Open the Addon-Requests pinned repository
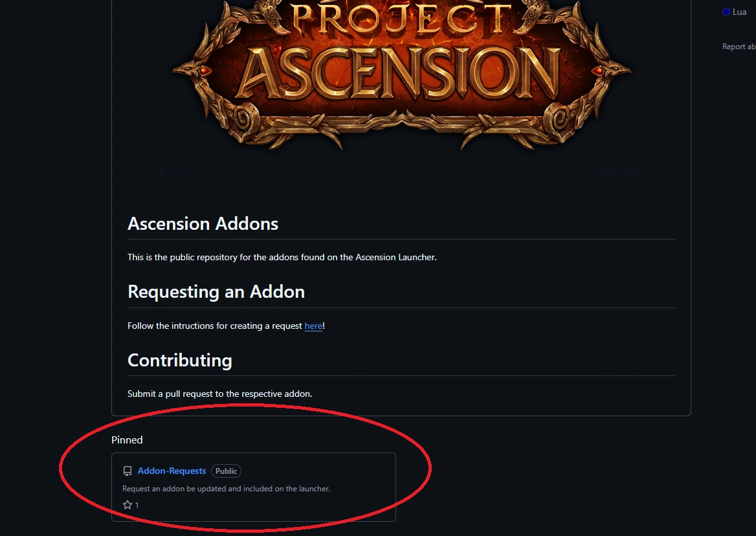Viewport: 756px width, 536px height. point(172,471)
